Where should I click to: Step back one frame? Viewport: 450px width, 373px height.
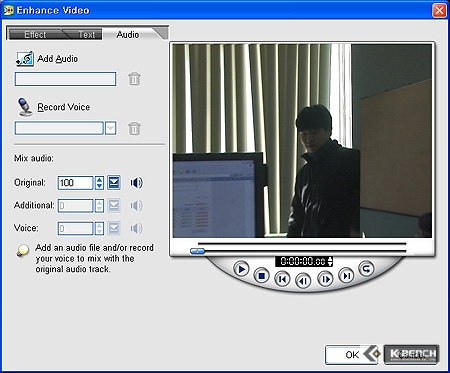coord(303,281)
